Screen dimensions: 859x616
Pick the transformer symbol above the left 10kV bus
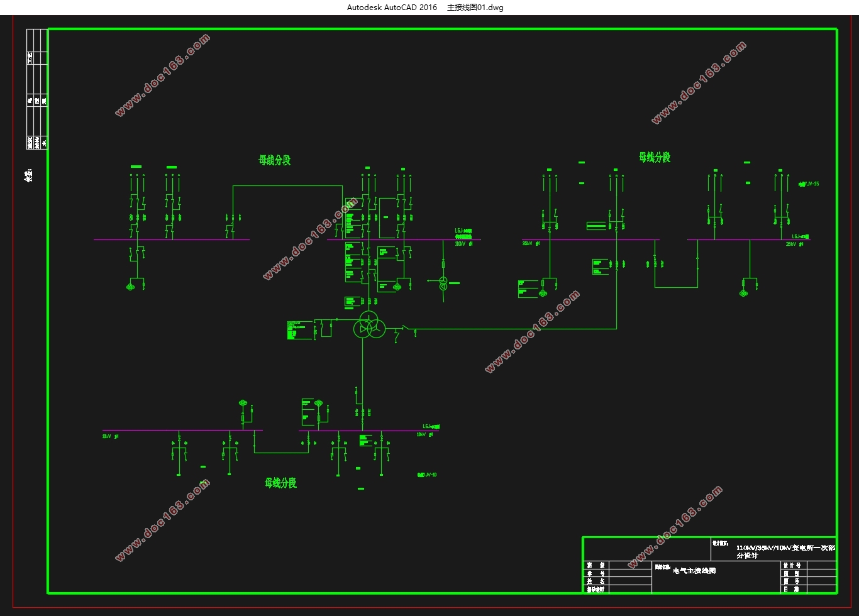243,403
